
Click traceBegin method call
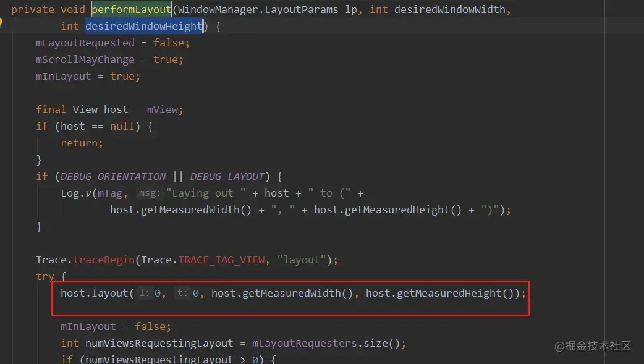(103, 260)
